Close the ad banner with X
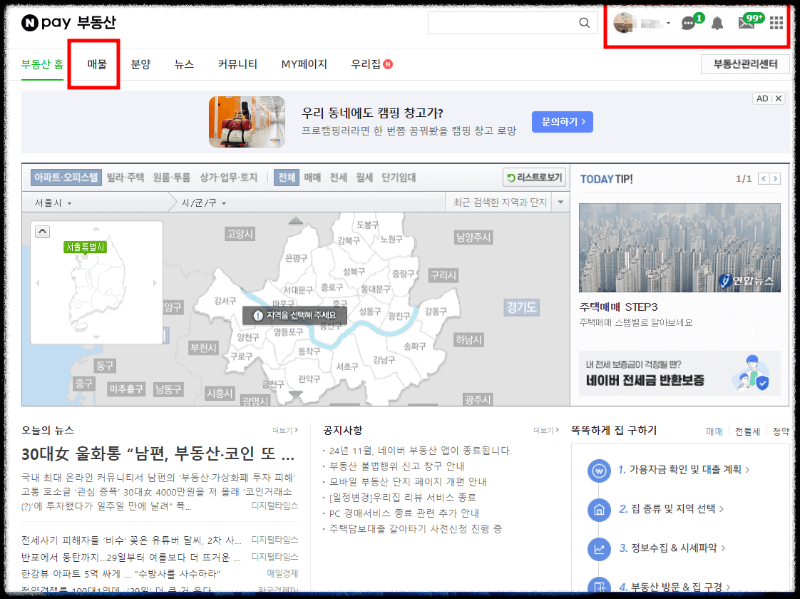The width and height of the screenshot is (800, 599). point(779,98)
